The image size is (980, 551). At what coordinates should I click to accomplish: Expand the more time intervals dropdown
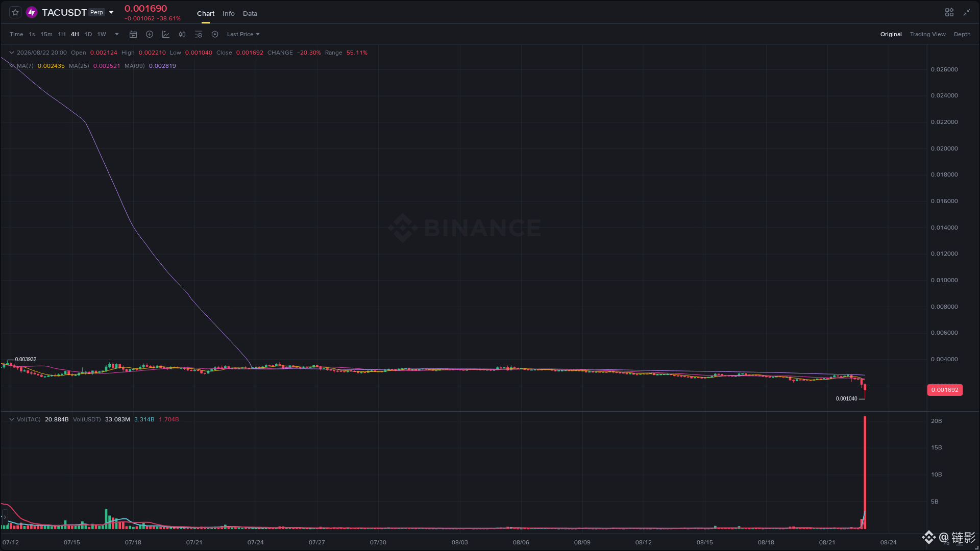click(x=117, y=34)
